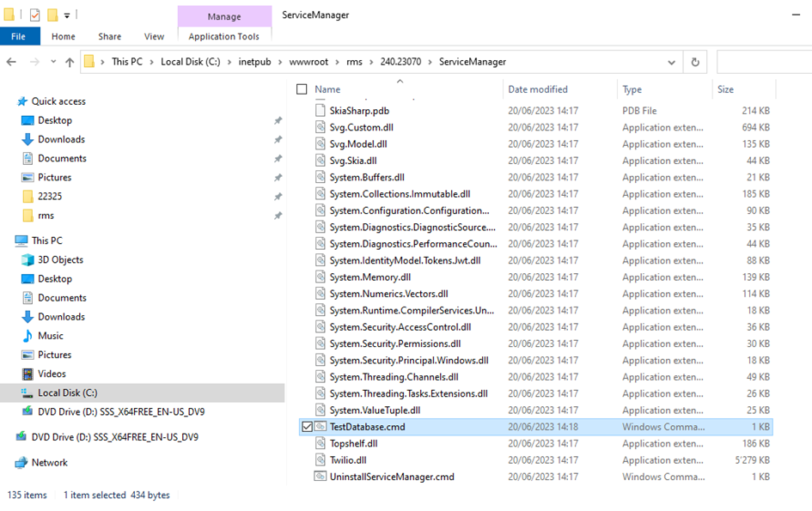The width and height of the screenshot is (812, 511).
Task: Open the recent locations dropdown
Action: (x=52, y=62)
